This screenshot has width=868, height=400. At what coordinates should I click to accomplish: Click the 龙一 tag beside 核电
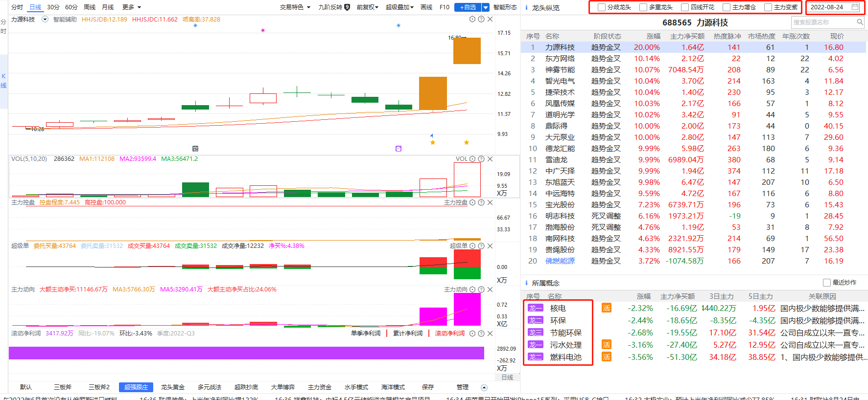point(535,308)
